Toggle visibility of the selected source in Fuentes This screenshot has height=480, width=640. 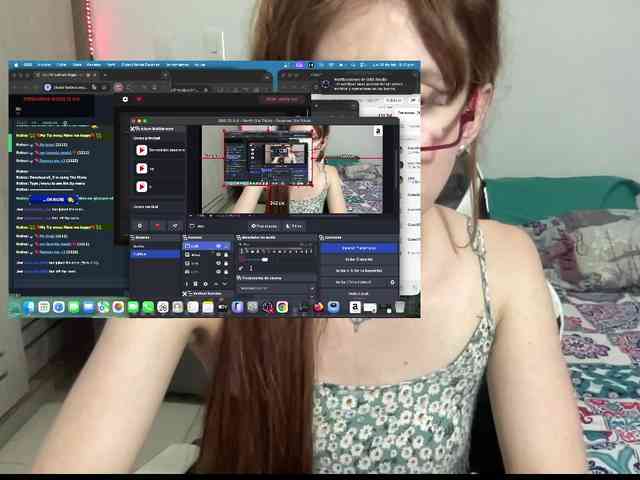tap(218, 246)
